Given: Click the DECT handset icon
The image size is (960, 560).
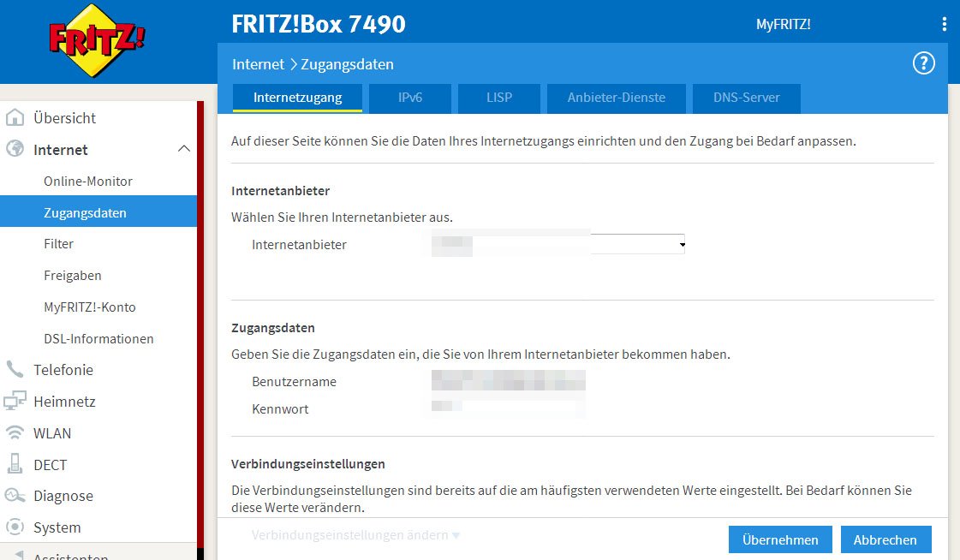Looking at the screenshot, I should pyautogui.click(x=15, y=464).
